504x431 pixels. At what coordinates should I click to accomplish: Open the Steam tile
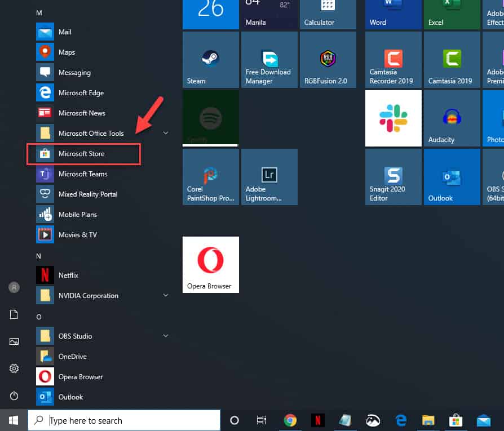click(210, 59)
